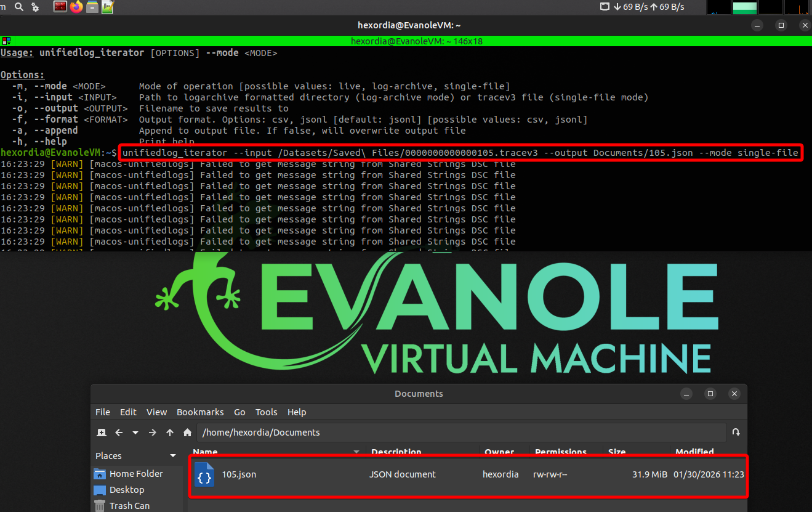Viewport: 812px width, 512px height.
Task: Open the Go menu
Action: click(239, 412)
